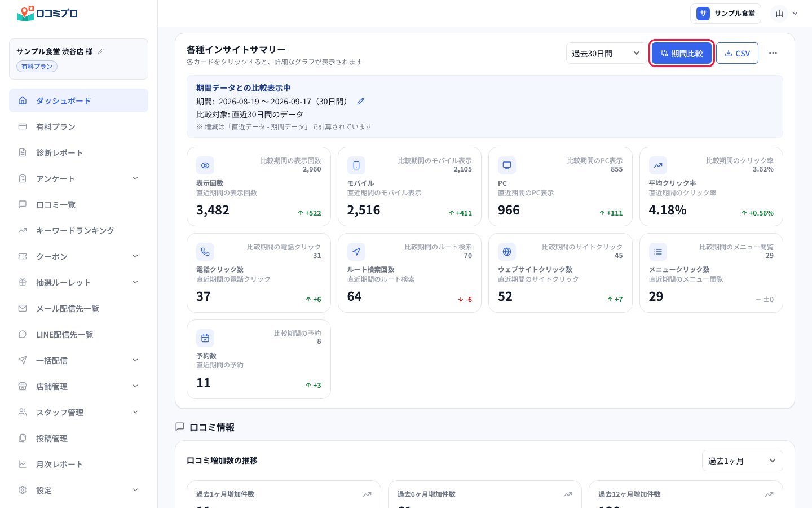Image resolution: width=812 pixels, height=508 pixels.
Task: Click the trend icon on 過去6ヶ月増加件数 card
Action: 568,494
